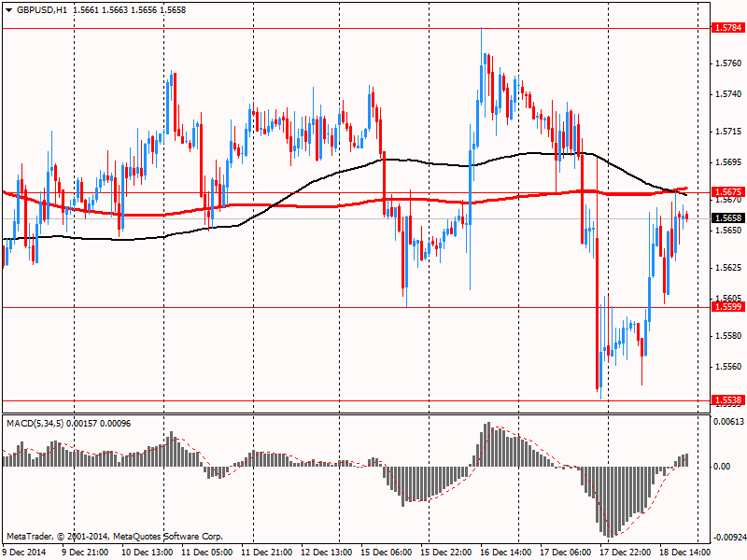The height and width of the screenshot is (560, 747).
Task: Click the 1.5715 price scale value
Action: coord(728,132)
